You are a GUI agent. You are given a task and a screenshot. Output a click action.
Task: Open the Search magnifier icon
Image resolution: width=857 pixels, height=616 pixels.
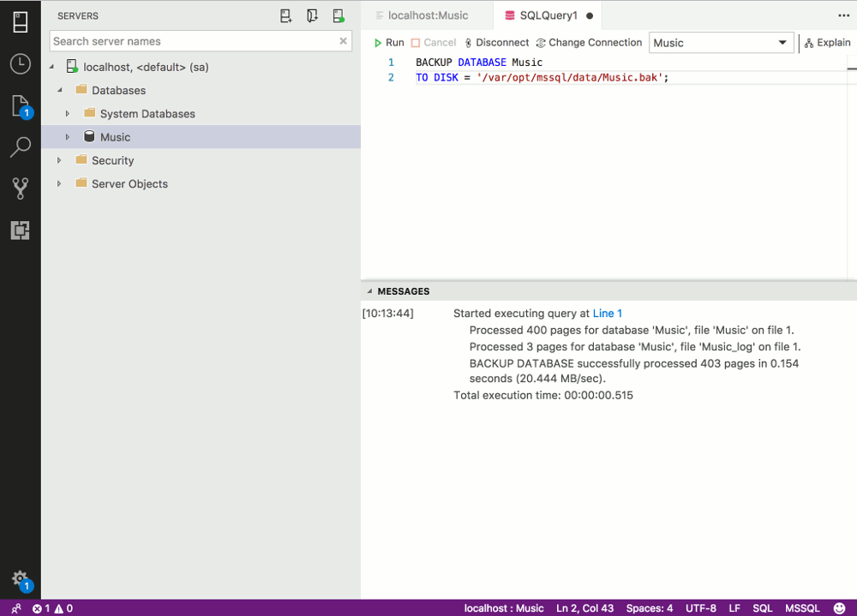coord(21,147)
